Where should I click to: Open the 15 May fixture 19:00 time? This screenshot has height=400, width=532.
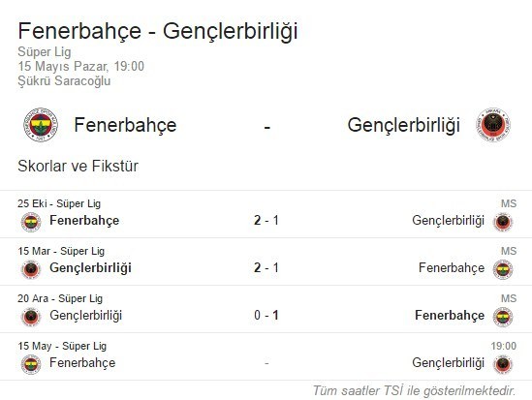(504, 346)
